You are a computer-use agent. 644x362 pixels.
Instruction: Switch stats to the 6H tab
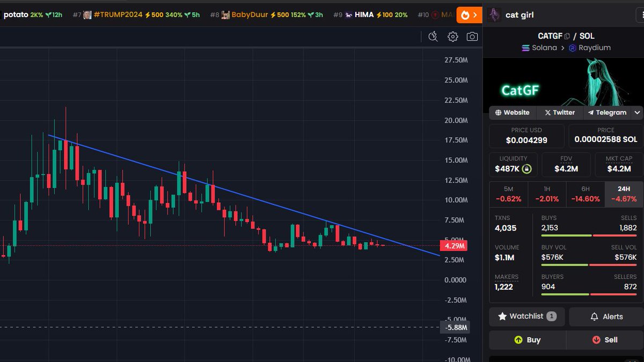pos(586,194)
